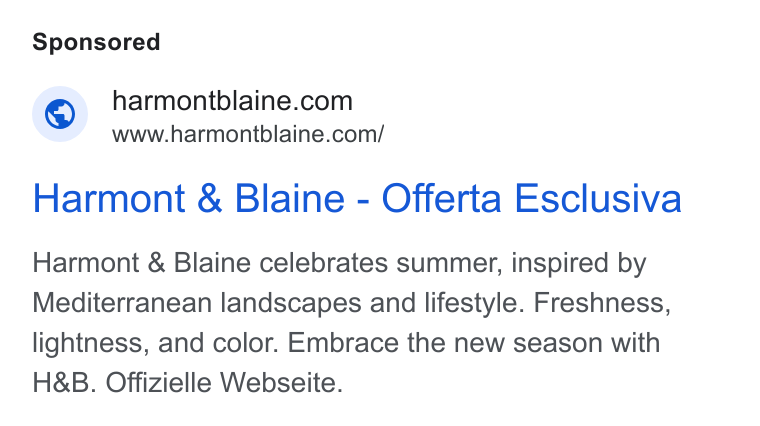Viewport: 760px width, 426px height.
Task: Click 'Blaine' in the blue headline
Action: click(x=289, y=198)
